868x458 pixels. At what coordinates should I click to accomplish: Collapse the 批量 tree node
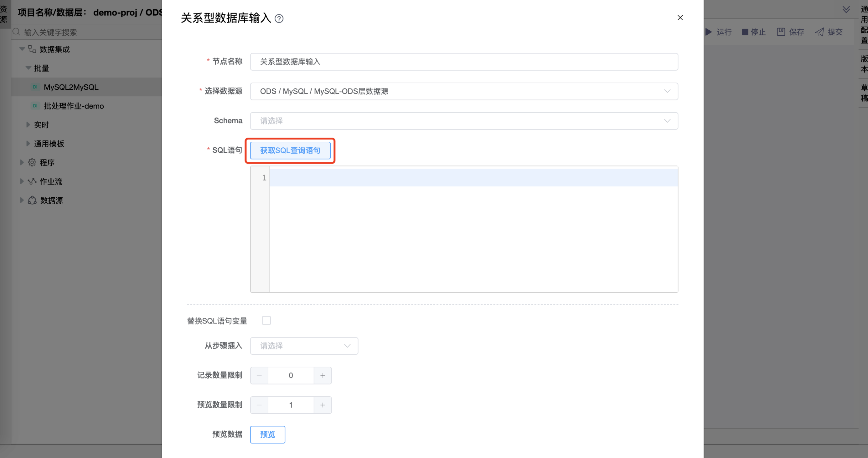coord(28,68)
